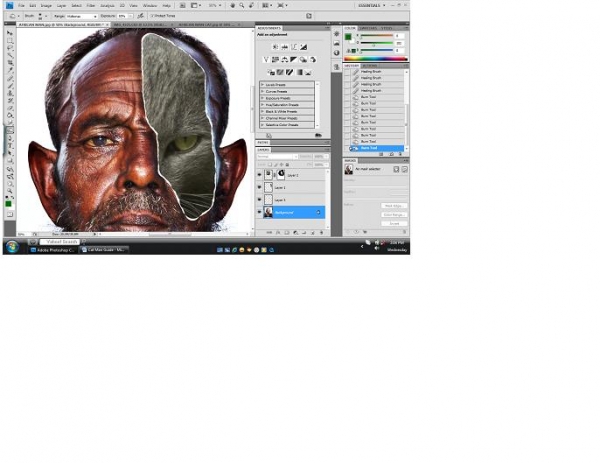Open the Windows Start button
This screenshot has height=463, width=600.
12,247
